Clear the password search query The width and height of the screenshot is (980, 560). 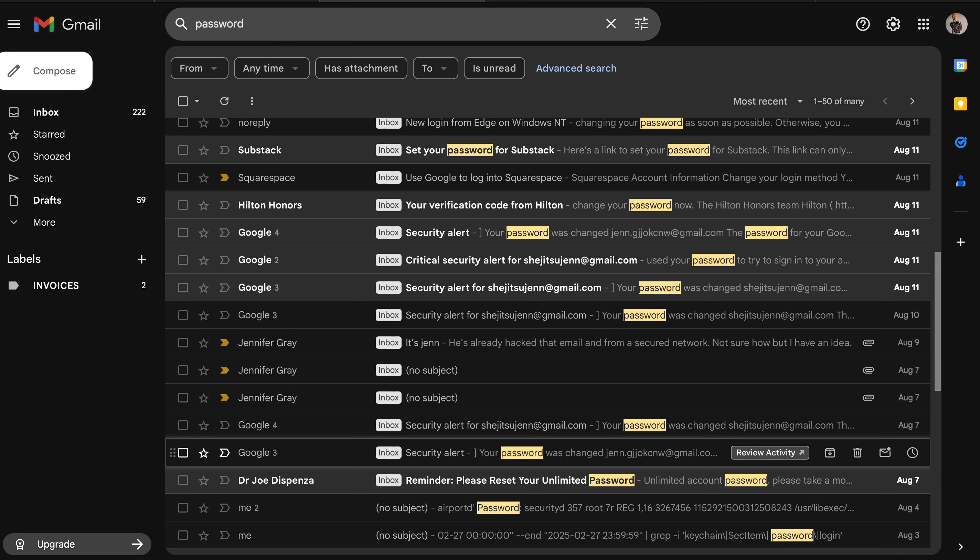click(x=611, y=24)
